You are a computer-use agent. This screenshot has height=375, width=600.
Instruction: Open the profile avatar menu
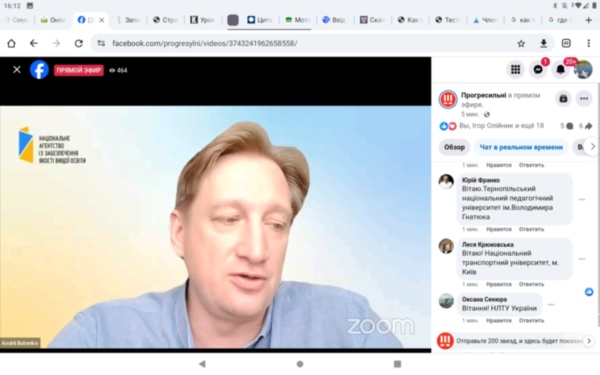(x=583, y=69)
